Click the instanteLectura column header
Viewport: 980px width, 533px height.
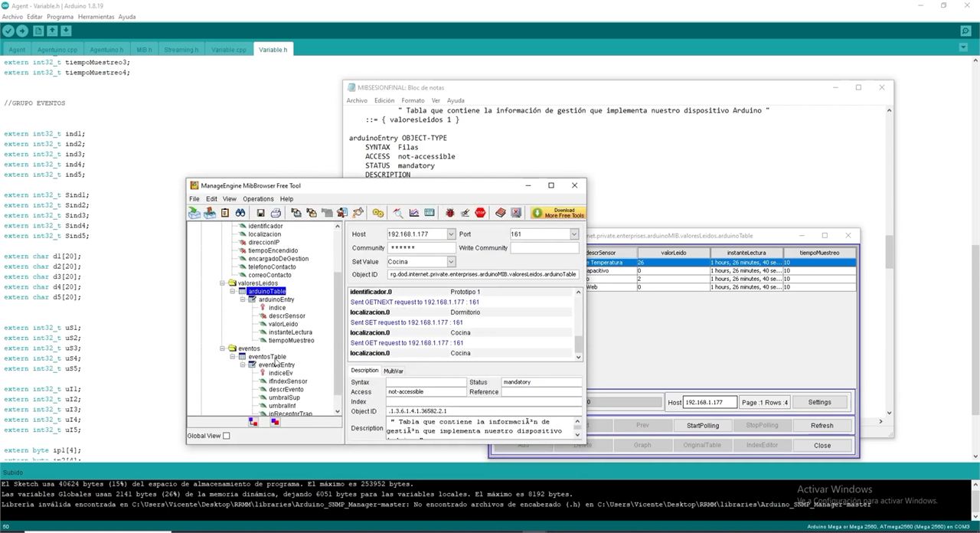746,253
